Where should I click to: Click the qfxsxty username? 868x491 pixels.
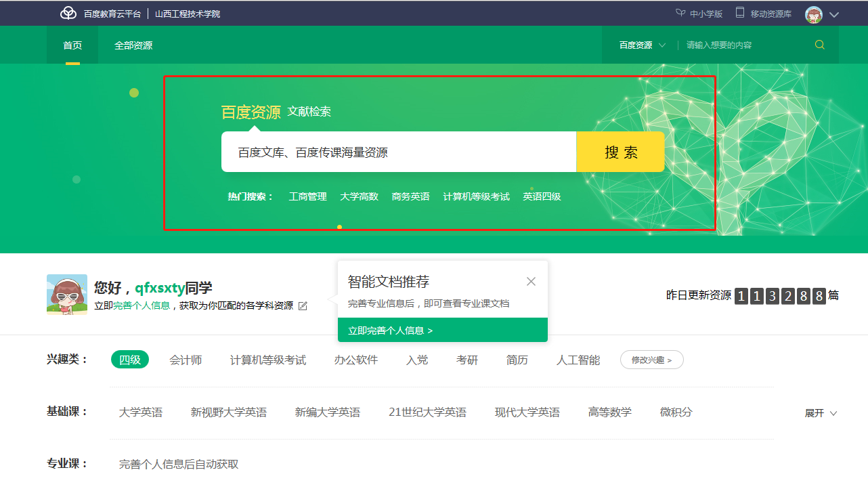[x=160, y=288]
